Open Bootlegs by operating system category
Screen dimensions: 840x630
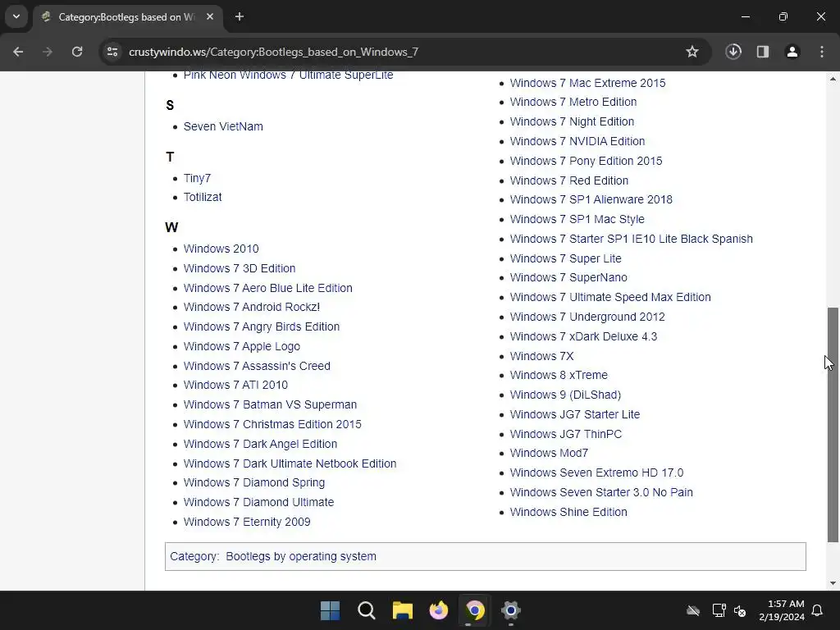point(301,557)
